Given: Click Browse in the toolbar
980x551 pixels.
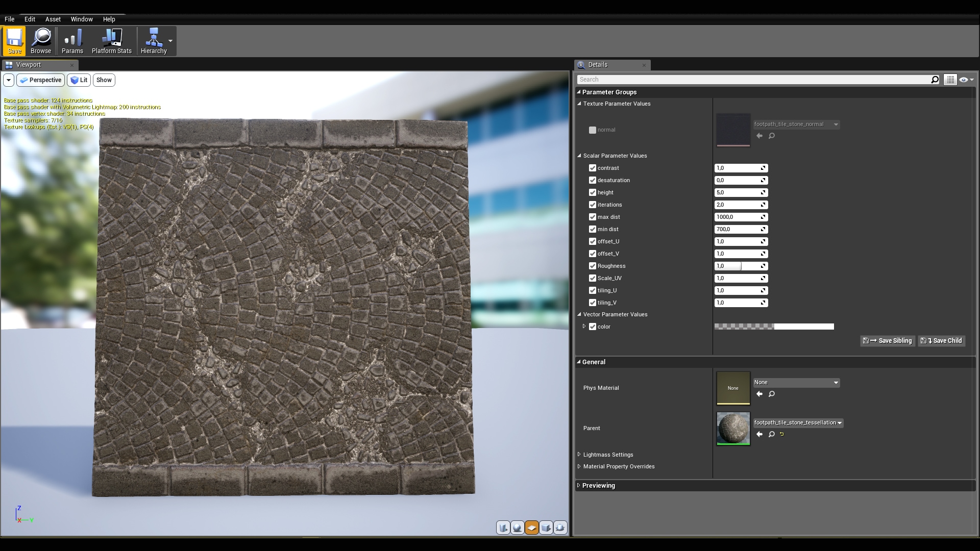Looking at the screenshot, I should (41, 41).
